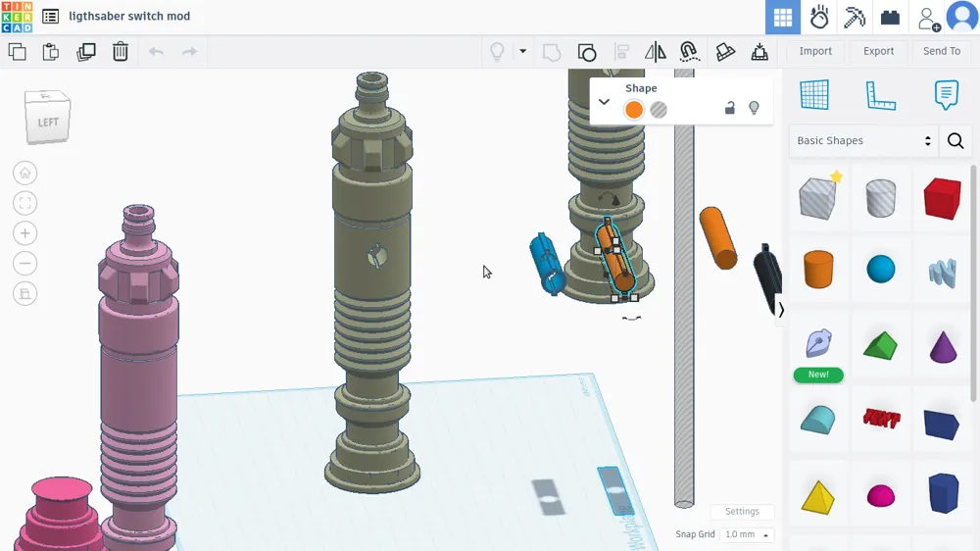Screen dimensions: 980x551
Task: Pick the teal Round Roof shape
Action: 817,420
